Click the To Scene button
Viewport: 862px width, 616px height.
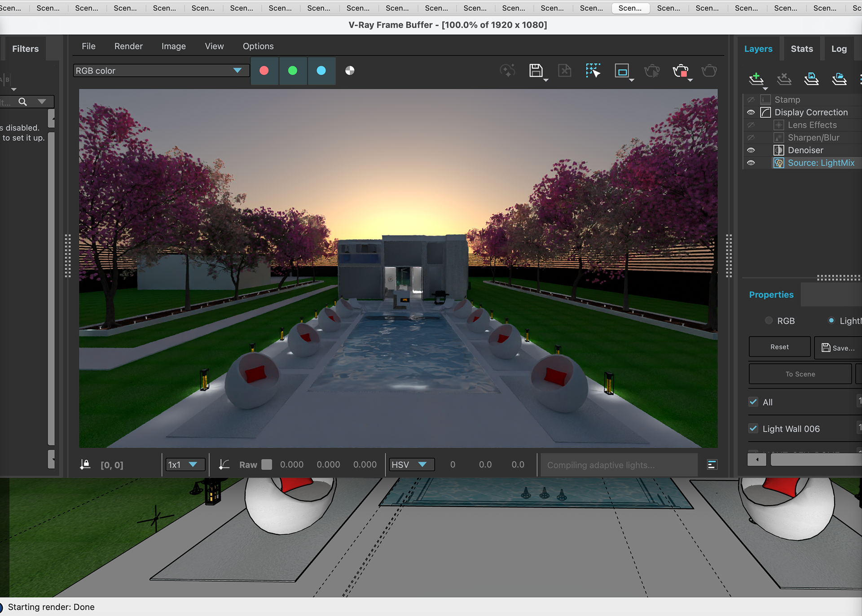click(800, 374)
